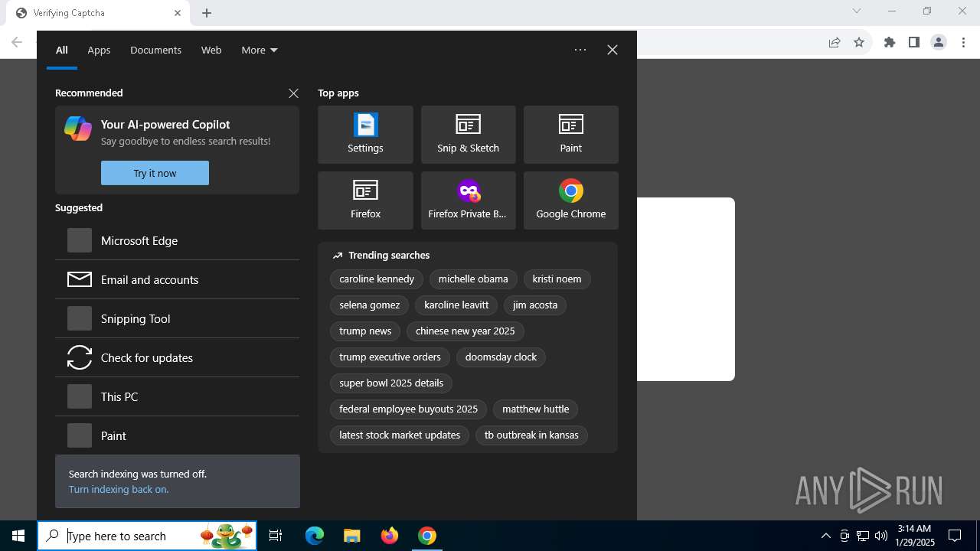Show hidden system tray icons
Screen dimensions: 980x551
pos(825,536)
